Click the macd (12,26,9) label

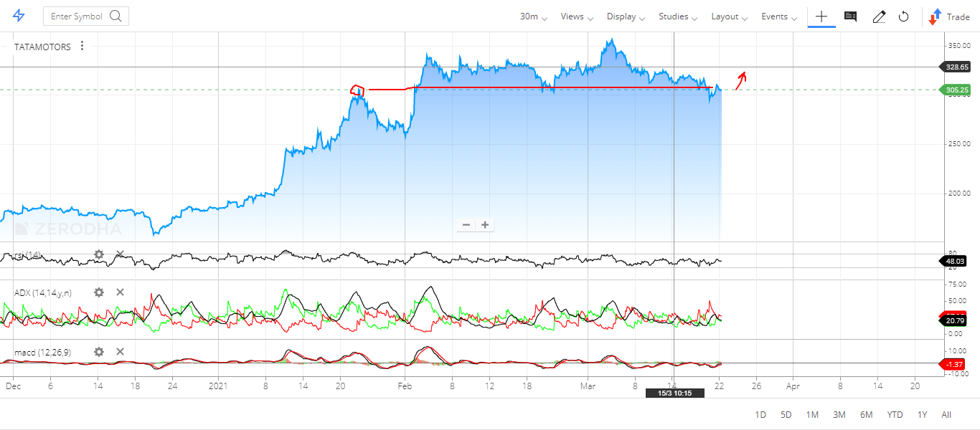pos(44,353)
